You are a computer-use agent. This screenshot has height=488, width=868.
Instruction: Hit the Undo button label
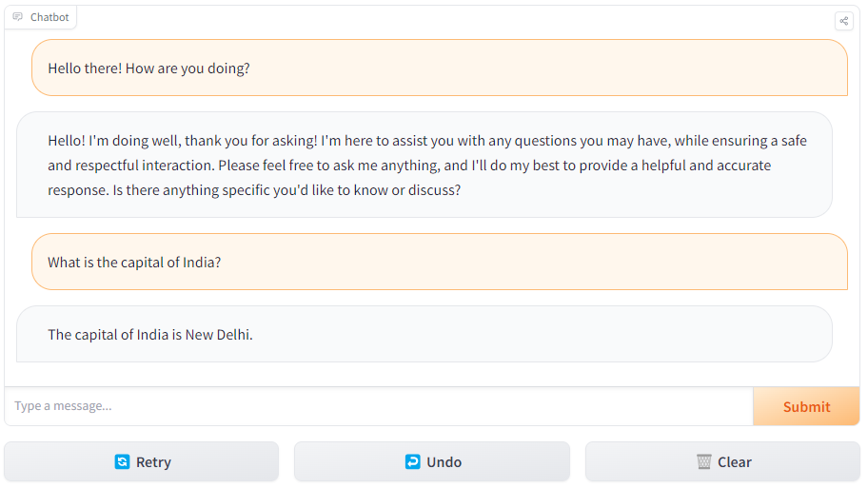[x=444, y=462]
